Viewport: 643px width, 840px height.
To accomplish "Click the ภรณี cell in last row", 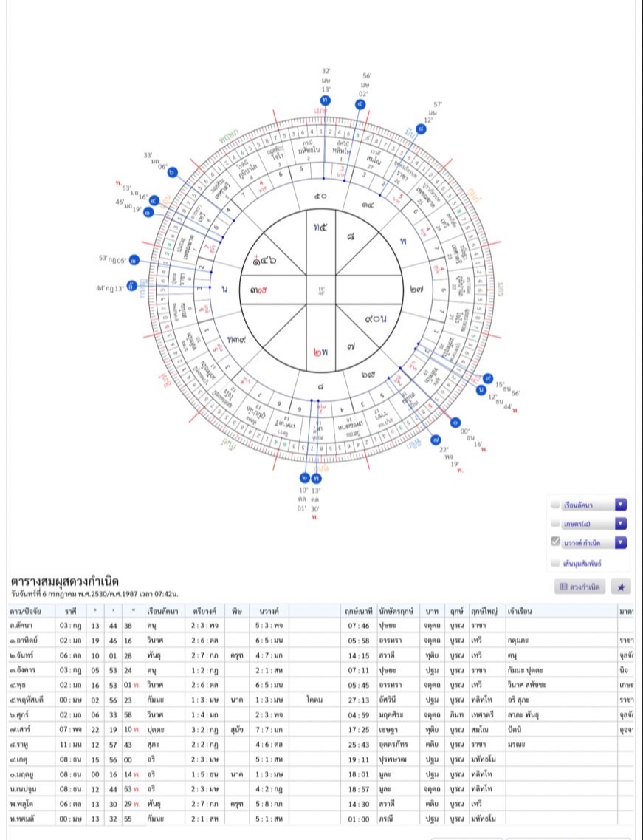I will point(387,819).
